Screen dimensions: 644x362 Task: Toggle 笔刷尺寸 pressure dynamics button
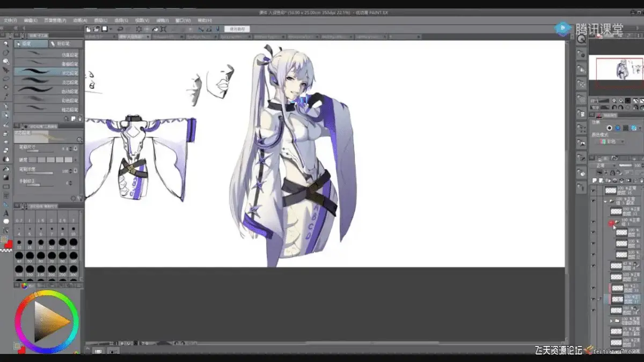pos(76,149)
